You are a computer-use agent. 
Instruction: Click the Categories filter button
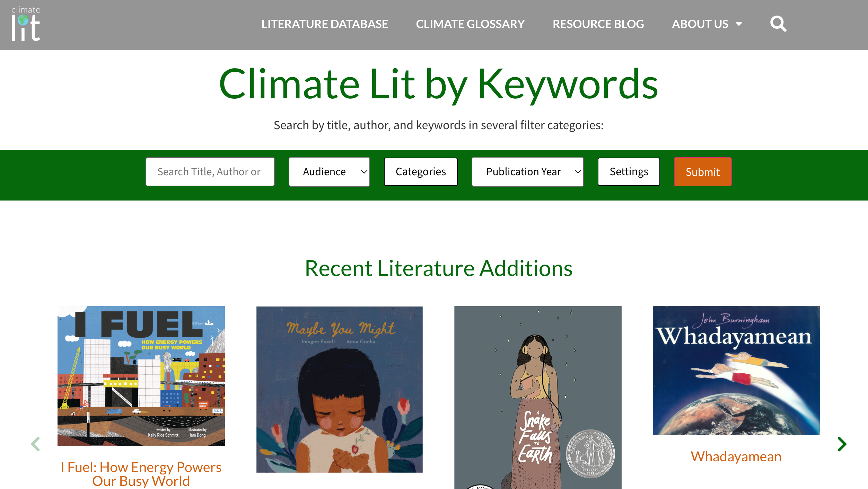coord(421,172)
